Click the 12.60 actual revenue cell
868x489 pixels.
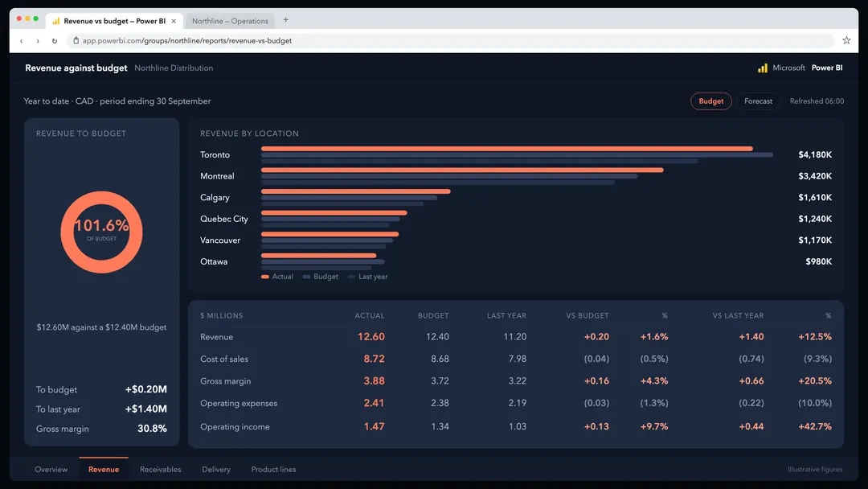pyautogui.click(x=371, y=337)
